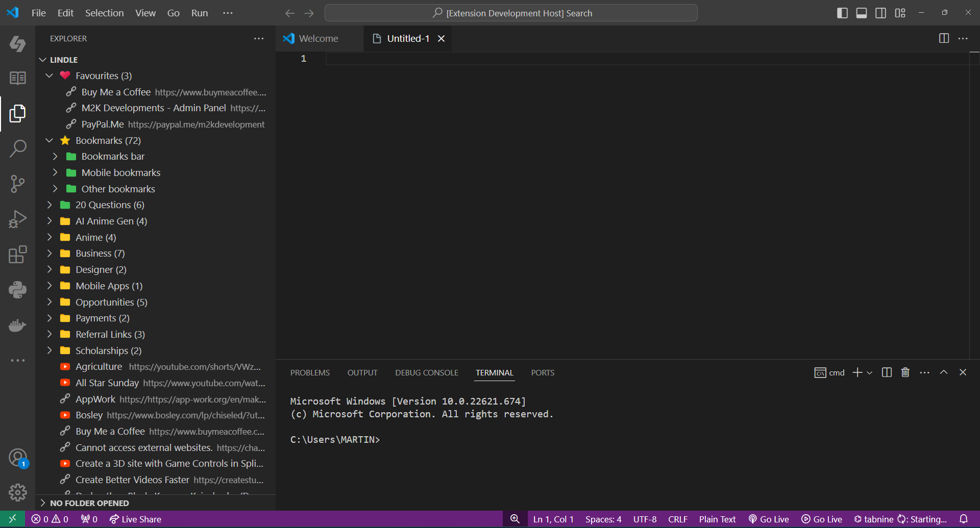The image size is (980, 528).
Task: Switch to the DEBUG CONSOLE tab
Action: point(427,373)
